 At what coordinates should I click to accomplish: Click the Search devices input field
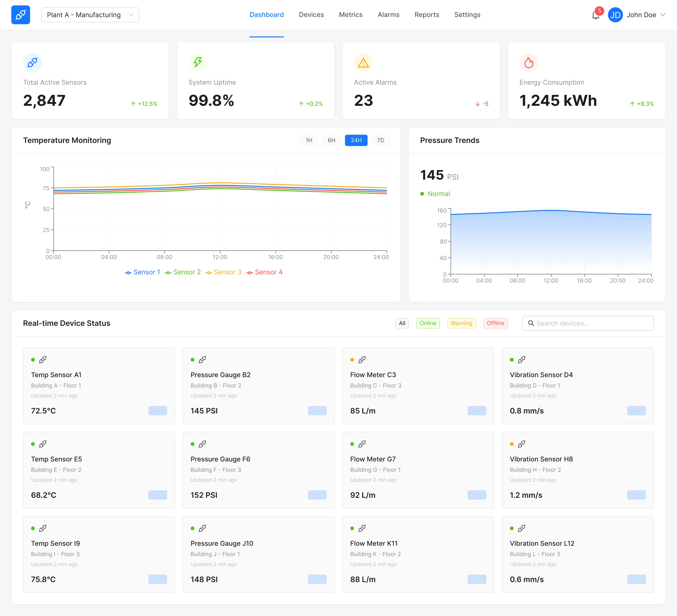tap(593, 323)
